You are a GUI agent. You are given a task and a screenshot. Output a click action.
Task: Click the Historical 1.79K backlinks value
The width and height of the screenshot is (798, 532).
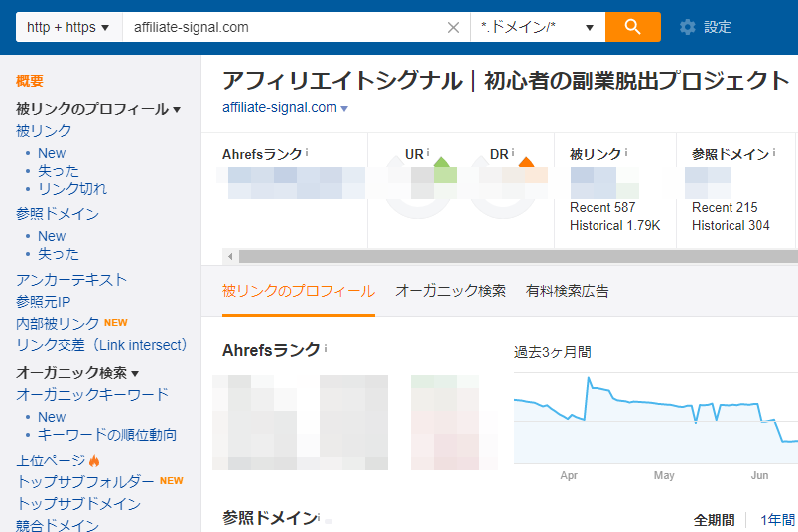coord(614,225)
